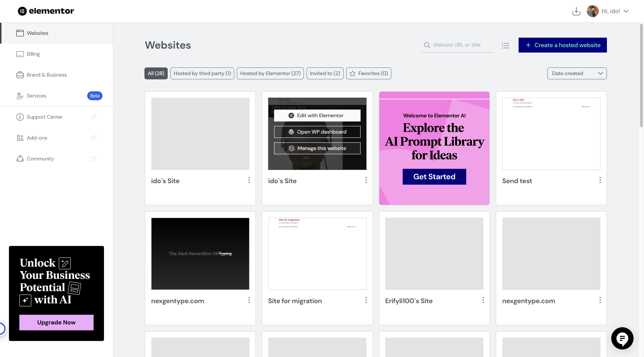The width and height of the screenshot is (644, 357).
Task: Switch to list view icon
Action: coord(505,45)
